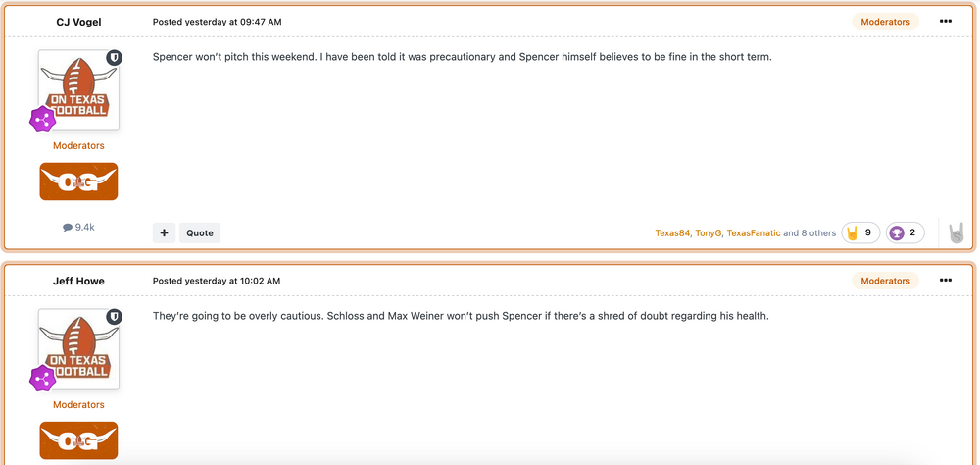
Task: Click the OG longhorn badge under Jeff Howe
Action: pos(78,440)
